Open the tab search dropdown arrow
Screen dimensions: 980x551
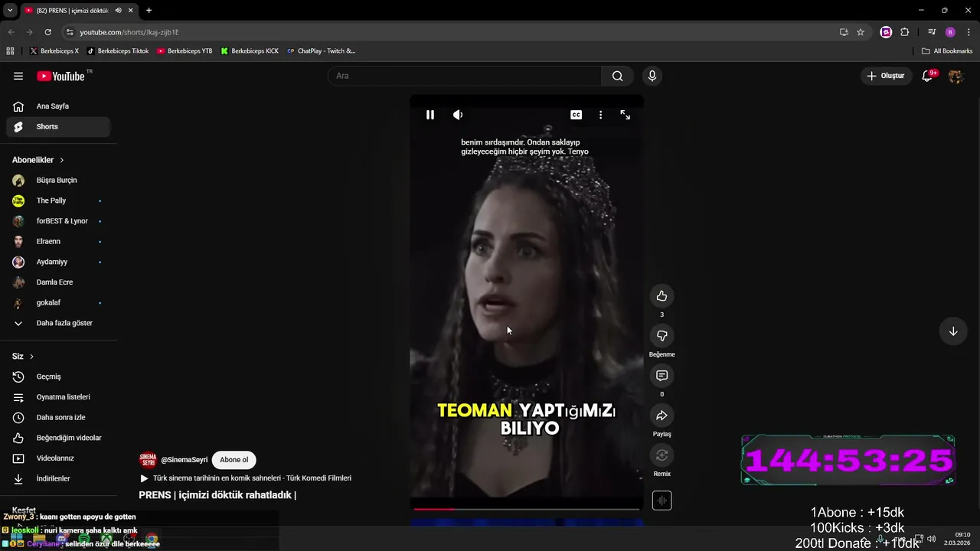coord(10,10)
